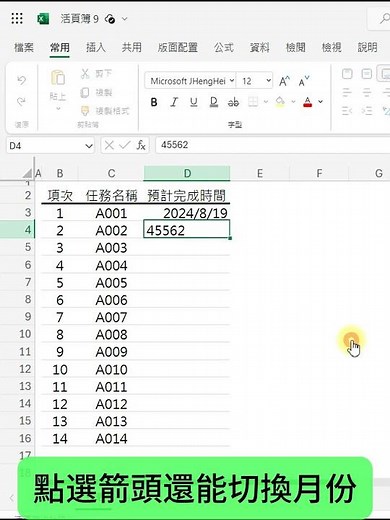This screenshot has height=520, width=390.
Task: Click the 預計完成時間 header cell
Action: point(187,196)
